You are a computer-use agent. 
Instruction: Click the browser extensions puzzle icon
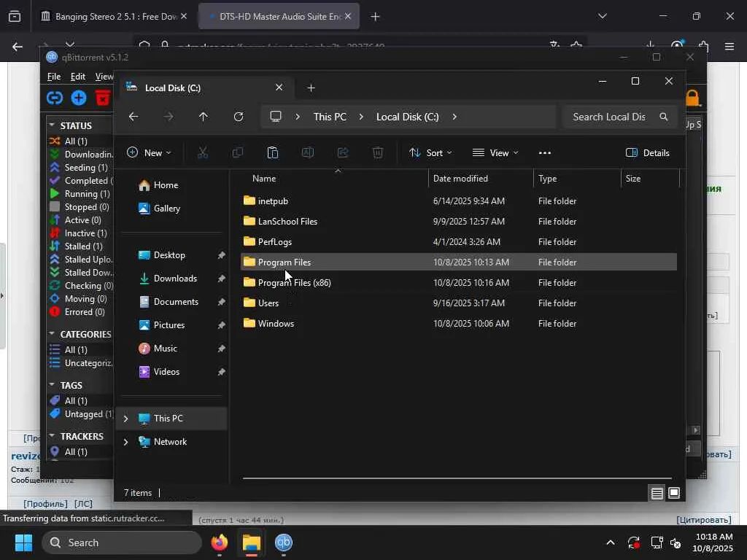point(704,46)
